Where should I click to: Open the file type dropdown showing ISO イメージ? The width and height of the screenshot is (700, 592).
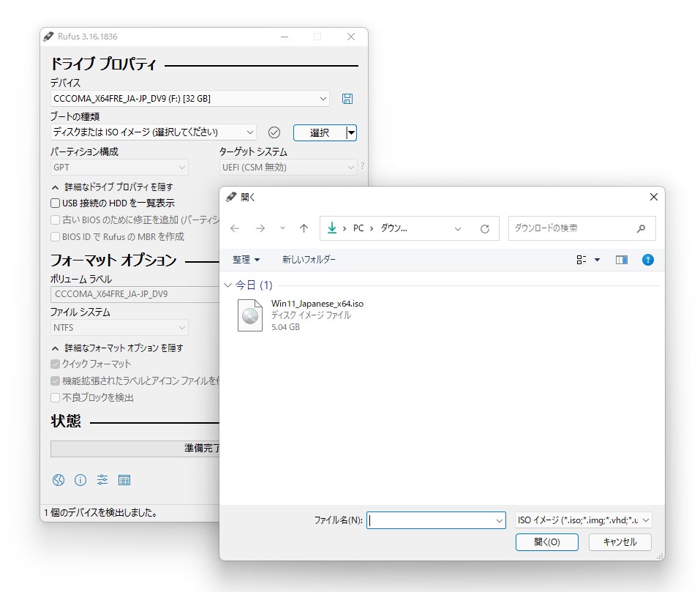[x=582, y=520]
